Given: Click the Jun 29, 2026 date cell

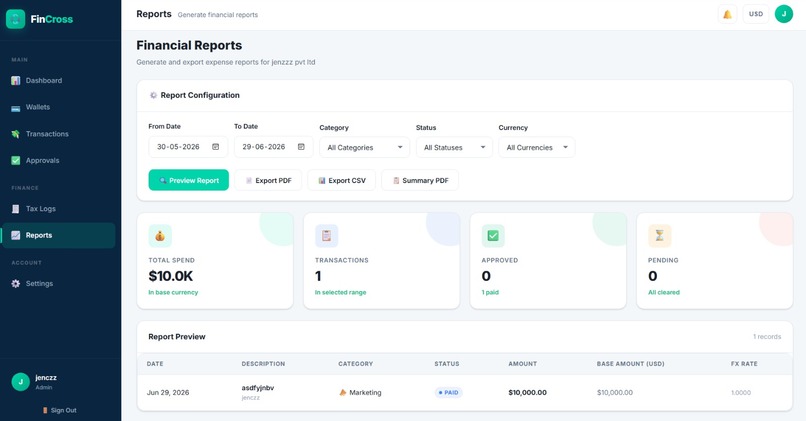Looking at the screenshot, I should click(168, 393).
